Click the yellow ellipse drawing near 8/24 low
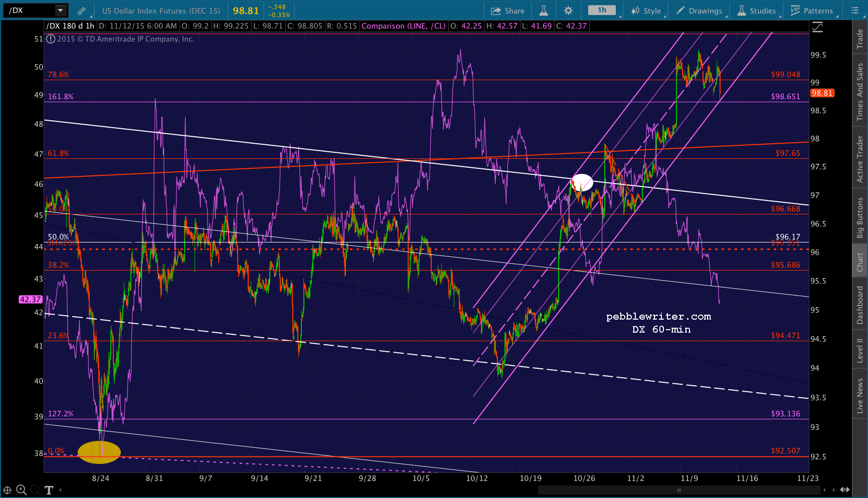Screen dimensions: 868x498 tap(99, 452)
